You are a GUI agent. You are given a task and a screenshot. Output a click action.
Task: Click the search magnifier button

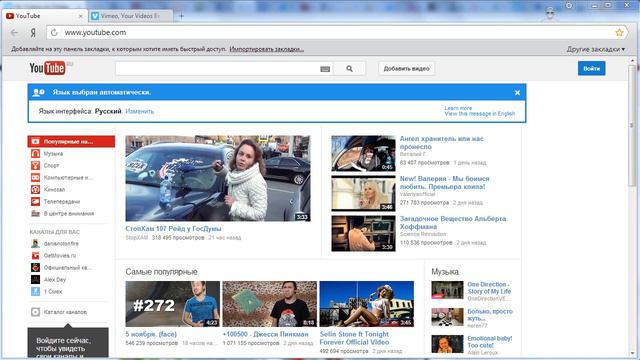pos(349,69)
